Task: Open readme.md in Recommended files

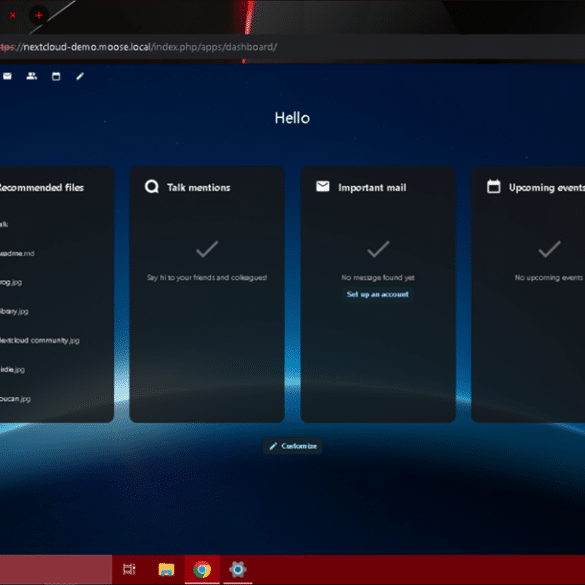Action: tap(17, 254)
